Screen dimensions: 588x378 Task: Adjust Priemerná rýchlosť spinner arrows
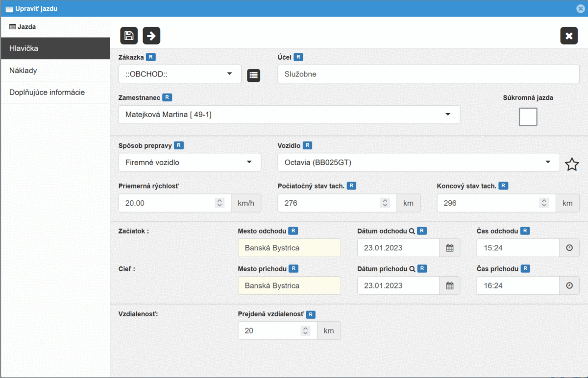tap(220, 203)
